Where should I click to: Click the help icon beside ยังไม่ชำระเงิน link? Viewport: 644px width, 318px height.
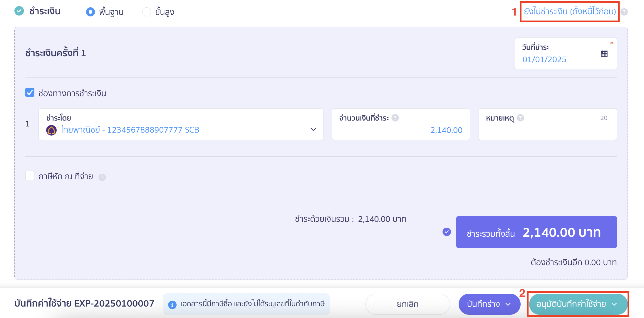625,12
